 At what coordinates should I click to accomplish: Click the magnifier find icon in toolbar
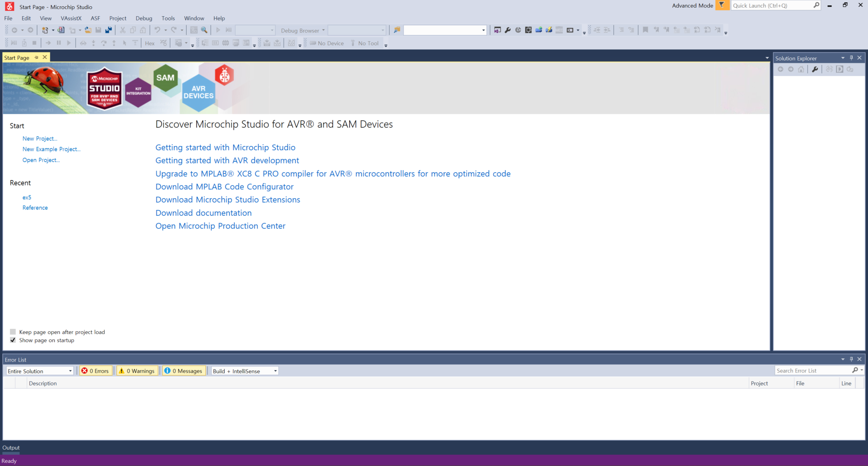[x=204, y=30]
